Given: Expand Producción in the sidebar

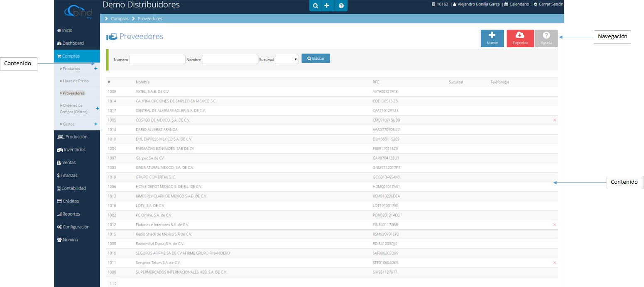Looking at the screenshot, I should pos(72,136).
